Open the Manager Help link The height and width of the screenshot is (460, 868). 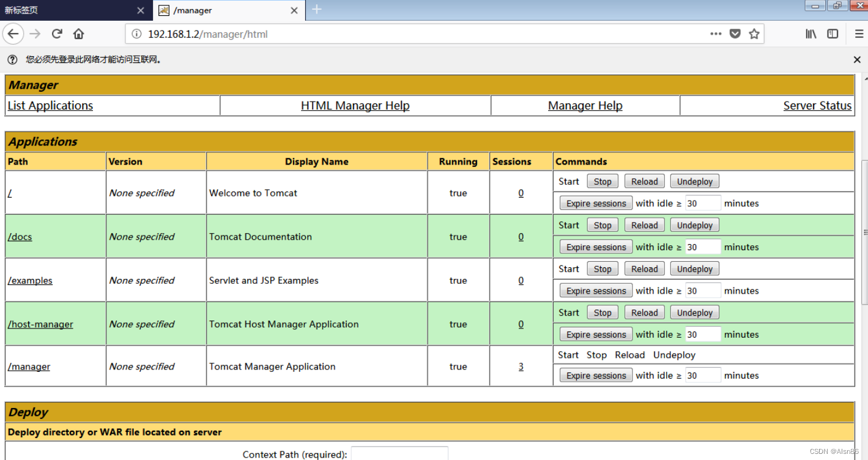585,106
